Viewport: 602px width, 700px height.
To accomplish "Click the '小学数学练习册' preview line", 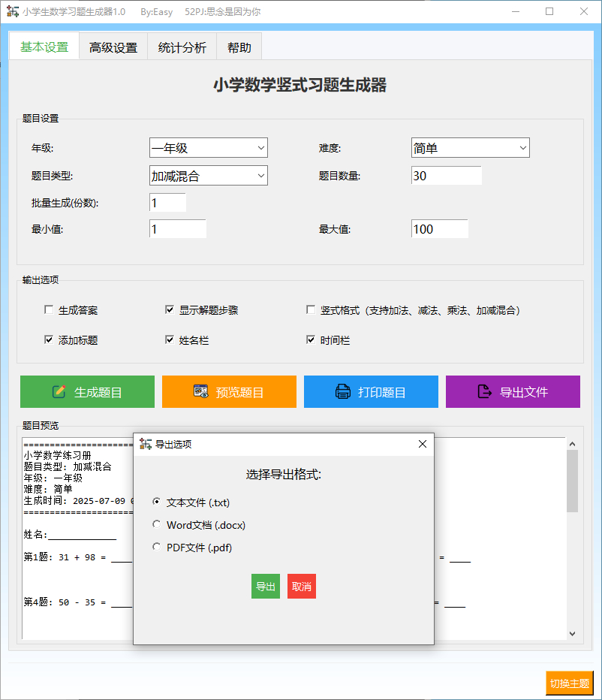I will 58,455.
